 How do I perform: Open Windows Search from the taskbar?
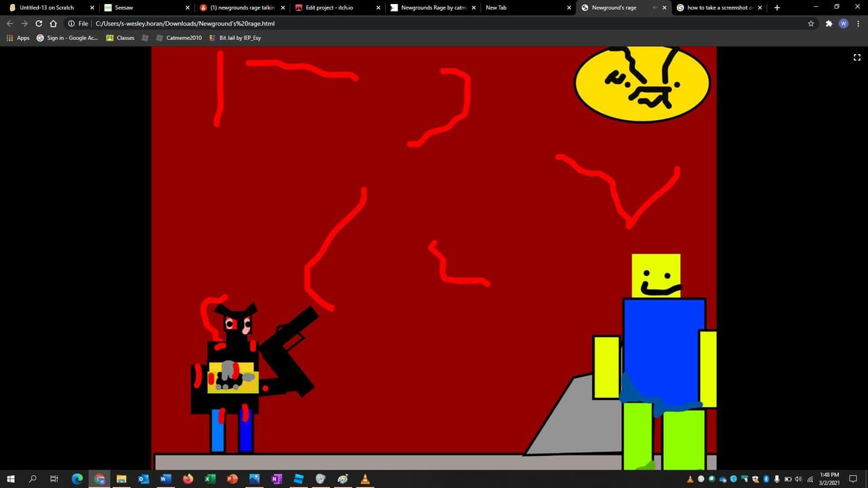coord(33,479)
